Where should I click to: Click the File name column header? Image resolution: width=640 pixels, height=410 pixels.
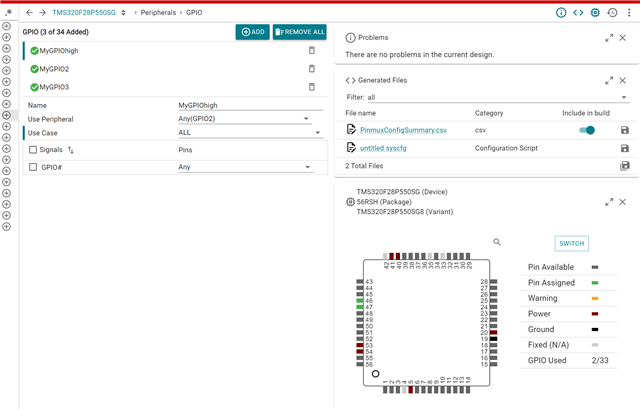click(360, 113)
